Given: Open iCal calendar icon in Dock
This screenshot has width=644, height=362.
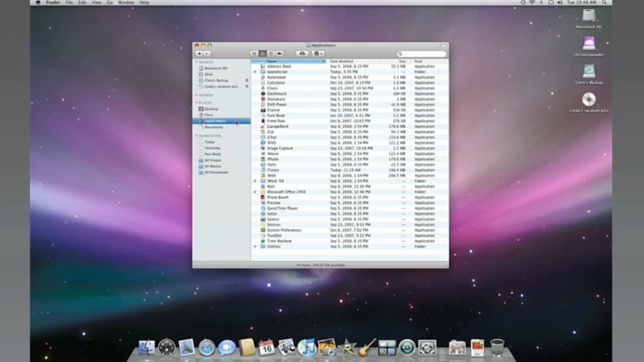Looking at the screenshot, I should coord(266,347).
